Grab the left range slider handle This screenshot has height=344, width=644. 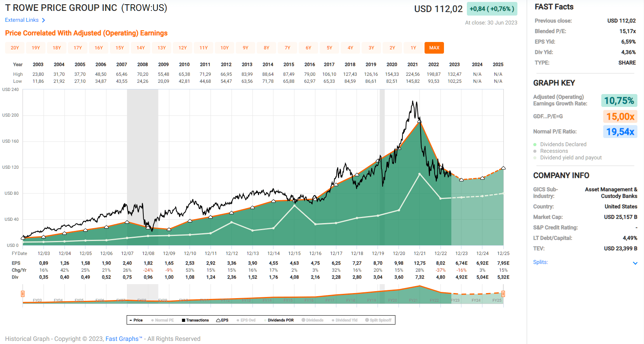(x=23, y=294)
